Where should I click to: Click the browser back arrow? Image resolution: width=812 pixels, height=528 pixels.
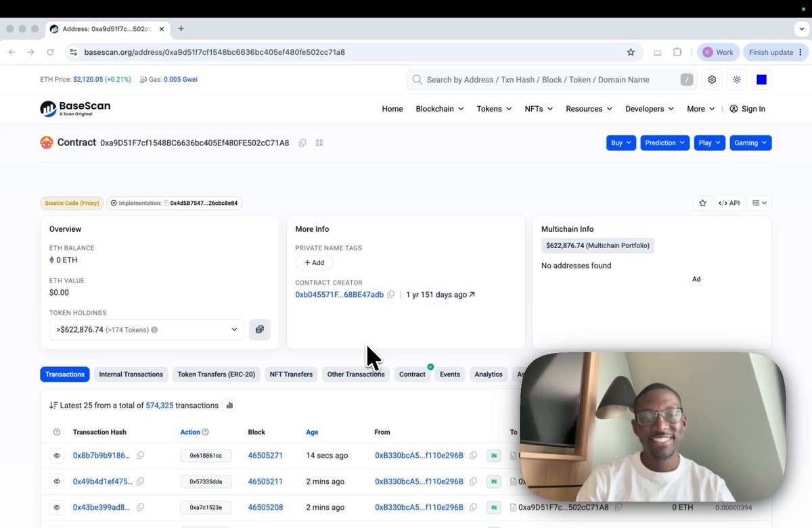click(x=12, y=52)
